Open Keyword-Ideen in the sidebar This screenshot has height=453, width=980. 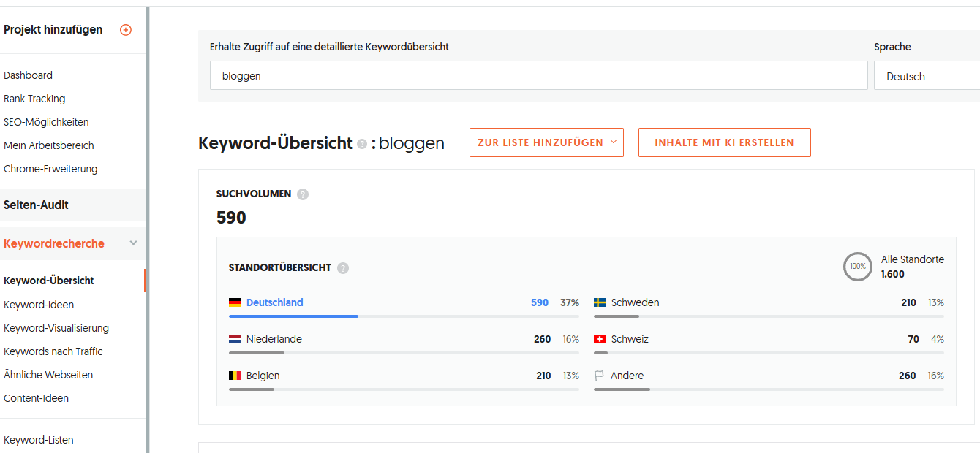tap(39, 305)
